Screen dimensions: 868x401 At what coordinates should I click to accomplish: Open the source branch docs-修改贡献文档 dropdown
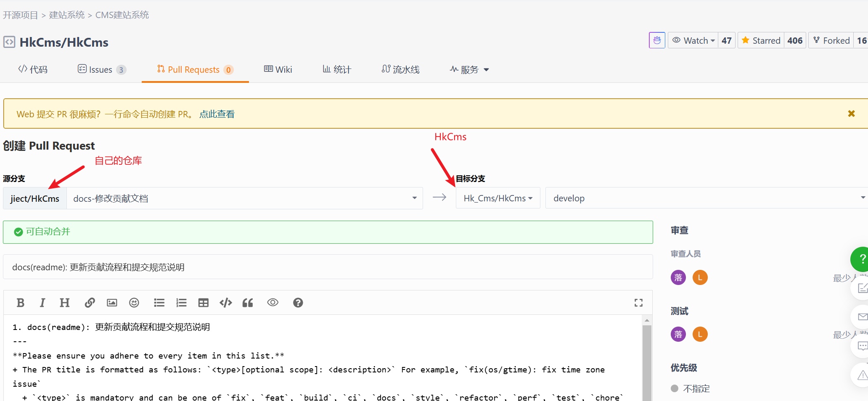(244, 198)
